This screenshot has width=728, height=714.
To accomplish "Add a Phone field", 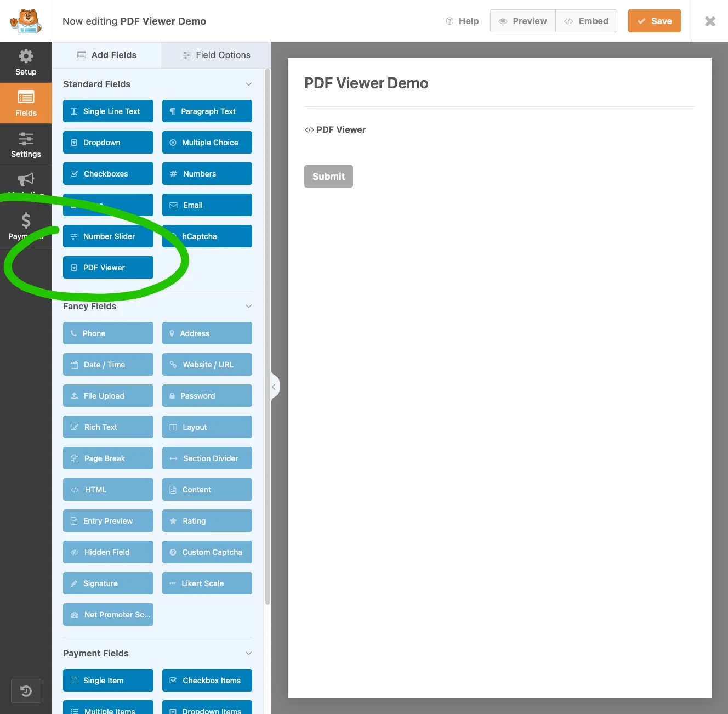I will click(x=108, y=333).
